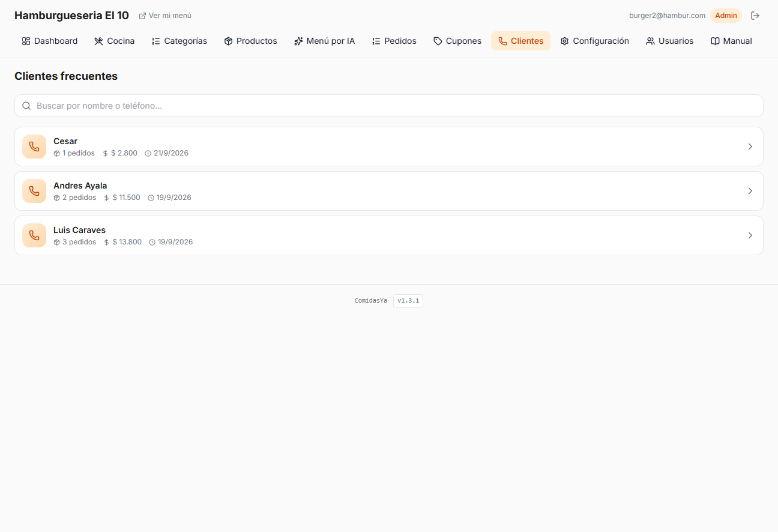
Task: Click the 21/9/2026 date
Action: pos(166,153)
